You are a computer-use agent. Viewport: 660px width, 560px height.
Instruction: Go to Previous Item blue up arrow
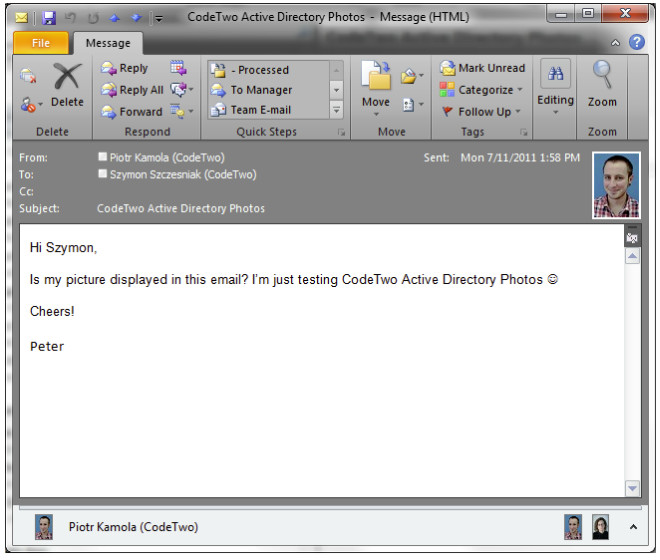(x=114, y=18)
